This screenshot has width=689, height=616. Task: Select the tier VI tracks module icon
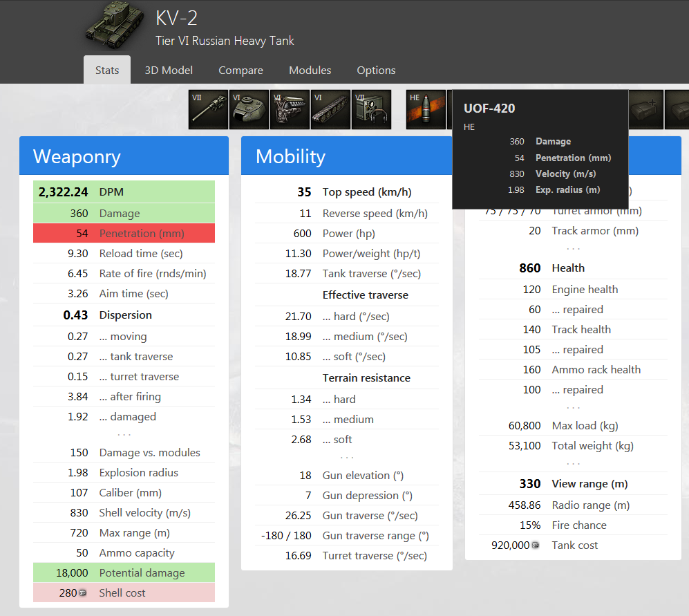(330, 109)
